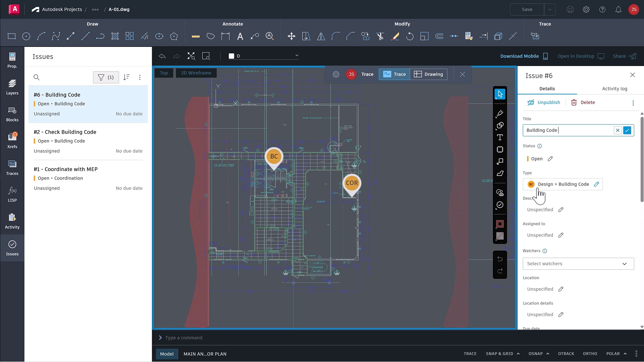Select the Text annotation tool

(240, 36)
